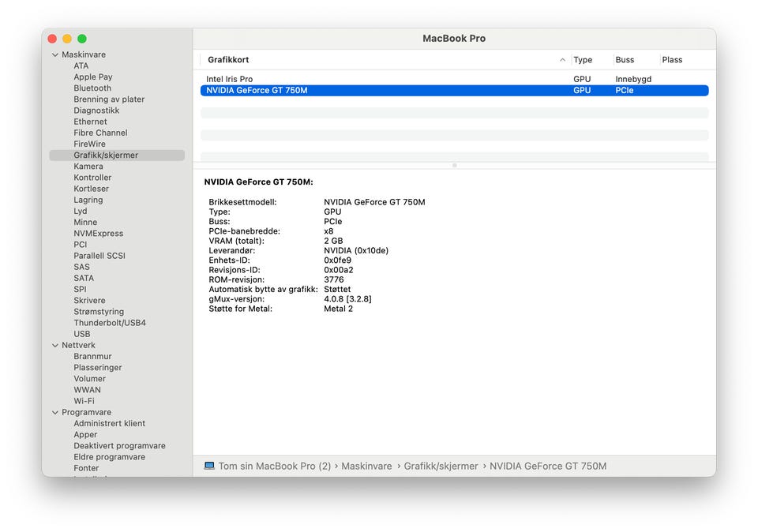Click Maskinvare in the path bar
The width and height of the screenshot is (758, 532).
coord(366,466)
